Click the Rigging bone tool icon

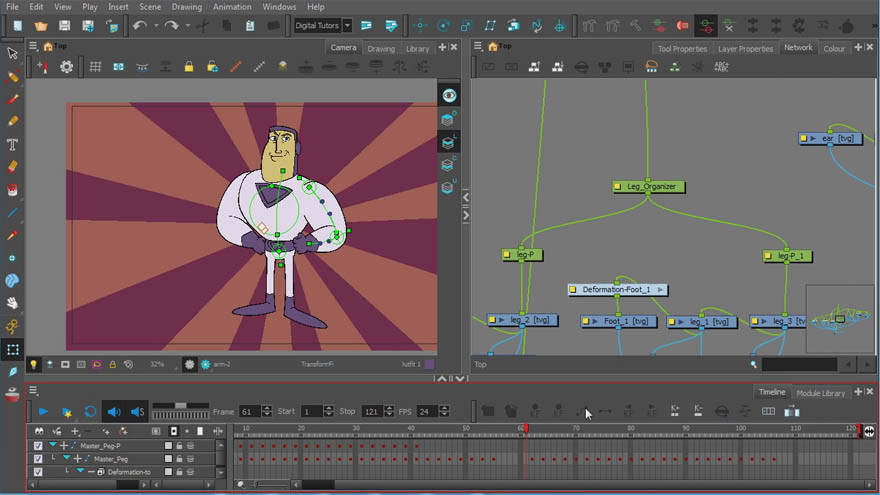[x=12, y=327]
